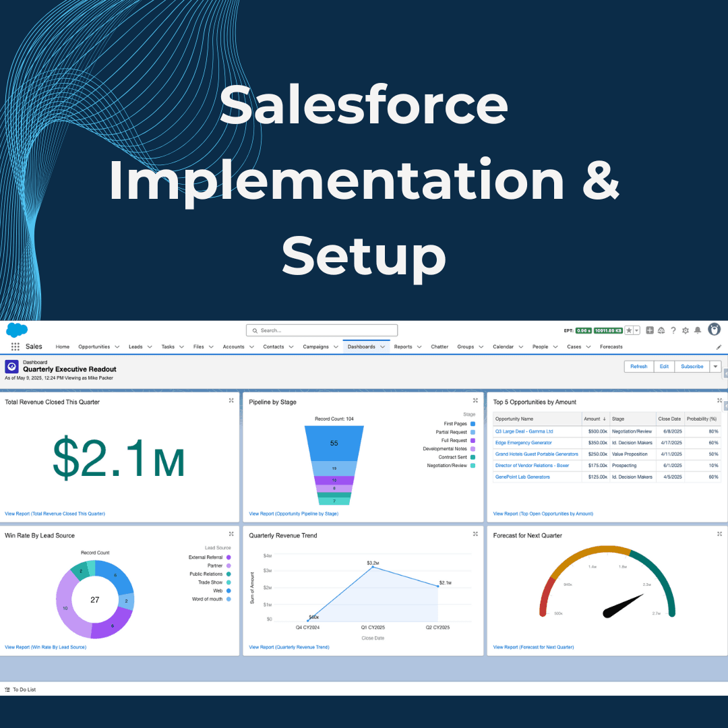
Task: Expand the Pipeline by Stage widget
Action: 475,400
